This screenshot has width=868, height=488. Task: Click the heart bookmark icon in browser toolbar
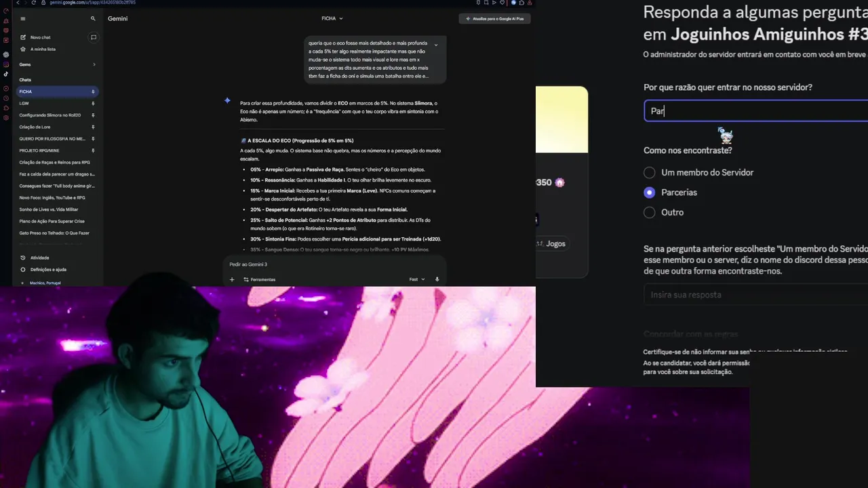[502, 3]
